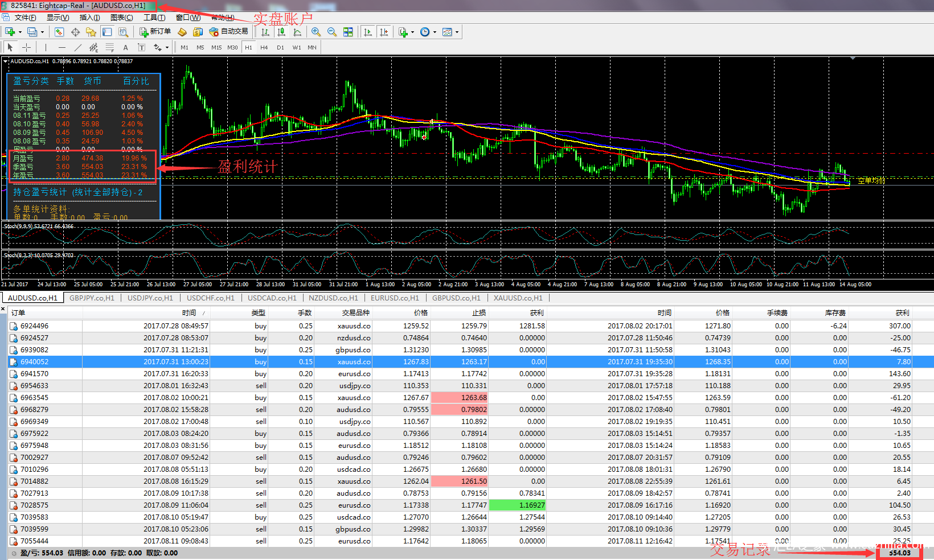Screen dimensions: 934x560
Task: Click the Templates icon
Action: click(x=448, y=32)
